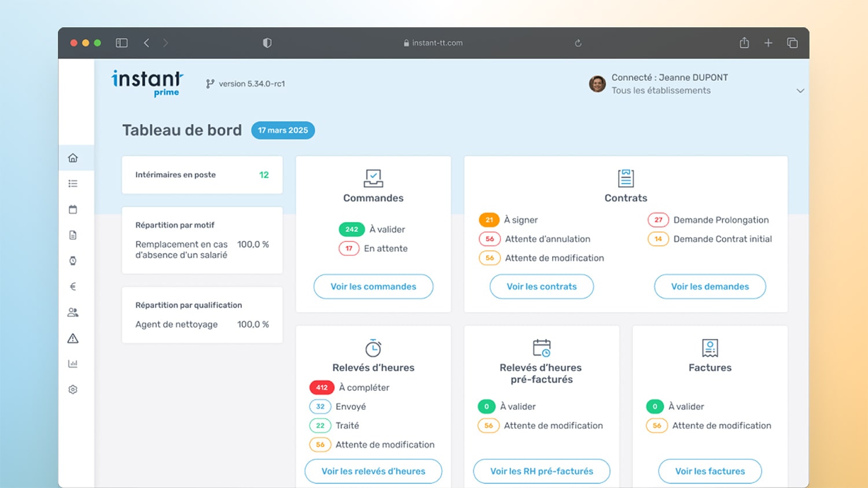Click the Voir les commandes button
The height and width of the screenshot is (488, 868).
click(373, 287)
